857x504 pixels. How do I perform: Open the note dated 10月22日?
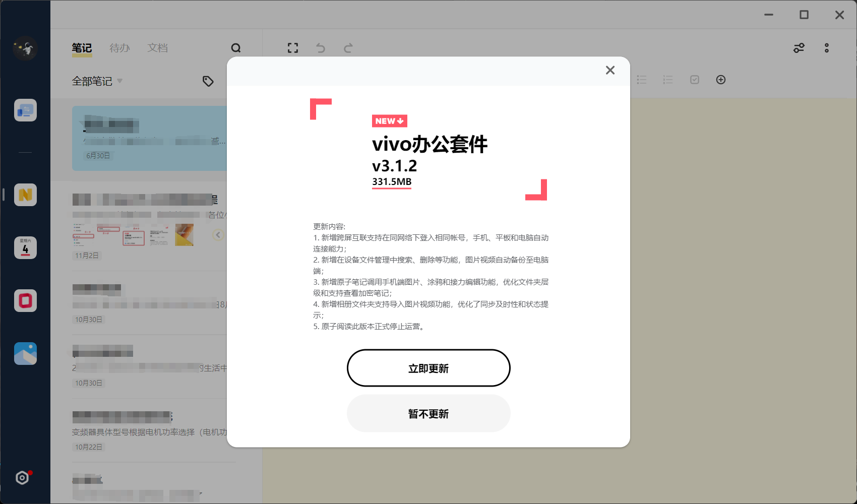pos(149,431)
